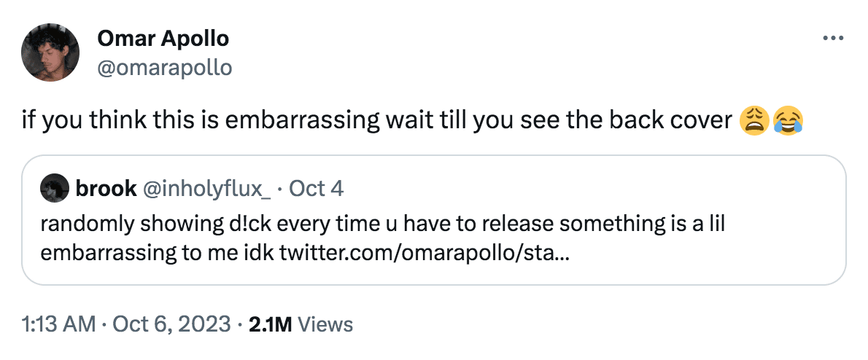Click the quoted author name brook
The image size is (868, 360).
point(106,189)
